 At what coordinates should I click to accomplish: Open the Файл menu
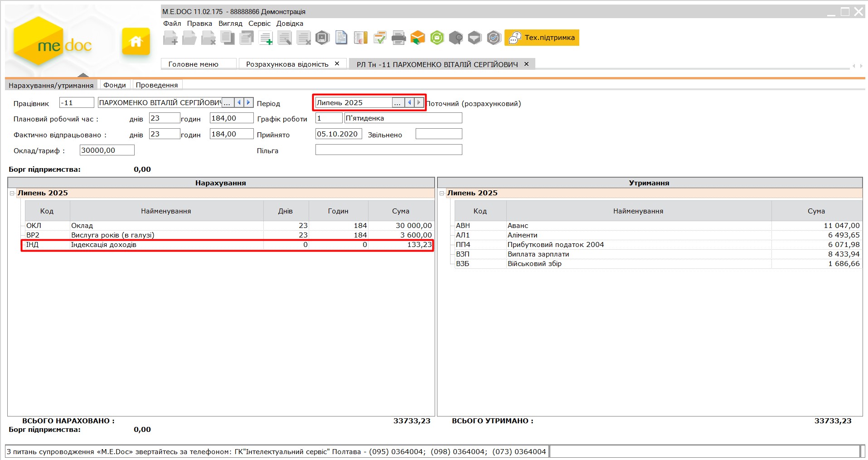pyautogui.click(x=172, y=24)
